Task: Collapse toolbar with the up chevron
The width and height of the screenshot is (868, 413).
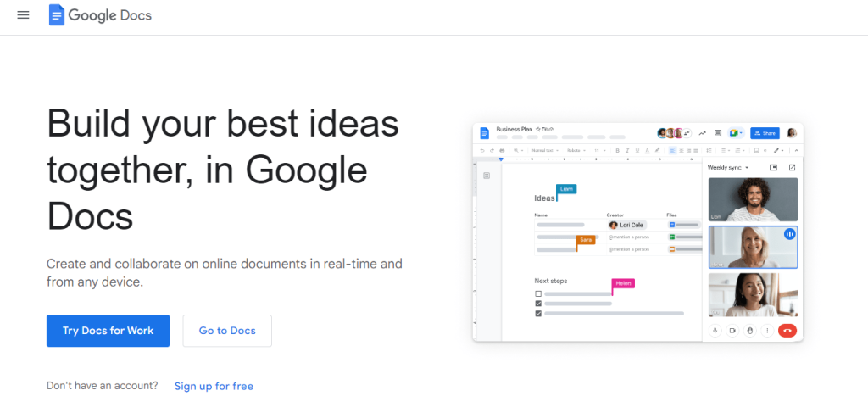Action: pyautogui.click(x=797, y=151)
